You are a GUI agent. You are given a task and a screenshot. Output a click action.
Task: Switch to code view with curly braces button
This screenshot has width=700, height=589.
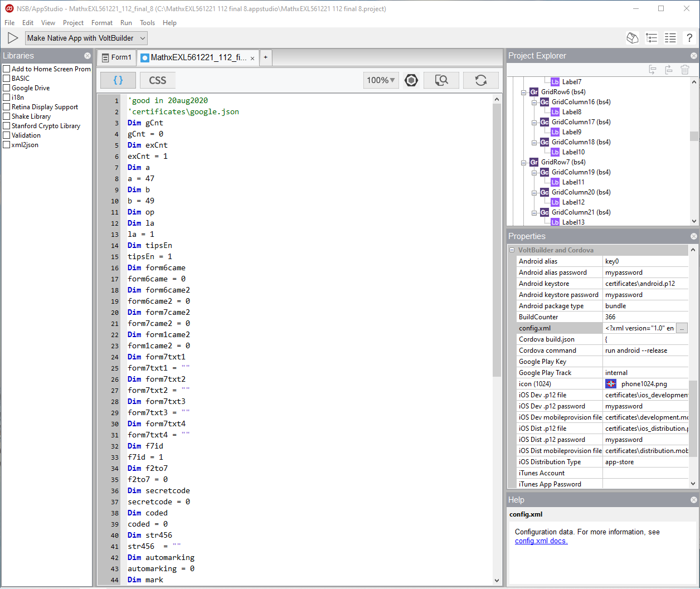pyautogui.click(x=118, y=80)
